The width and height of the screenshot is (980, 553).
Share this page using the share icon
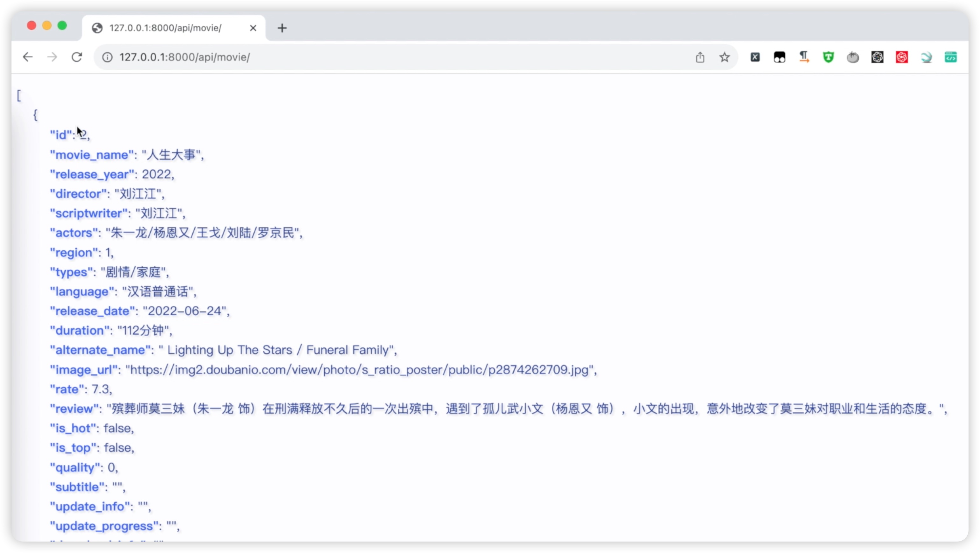(x=700, y=57)
